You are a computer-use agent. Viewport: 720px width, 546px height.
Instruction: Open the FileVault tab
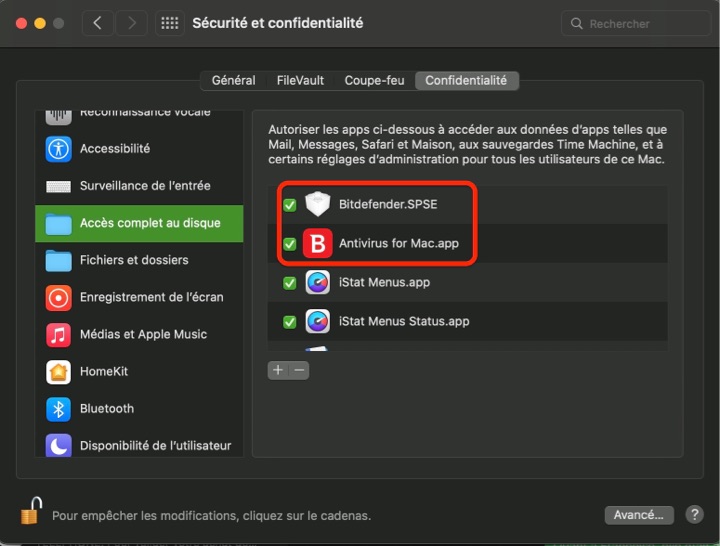[300, 81]
